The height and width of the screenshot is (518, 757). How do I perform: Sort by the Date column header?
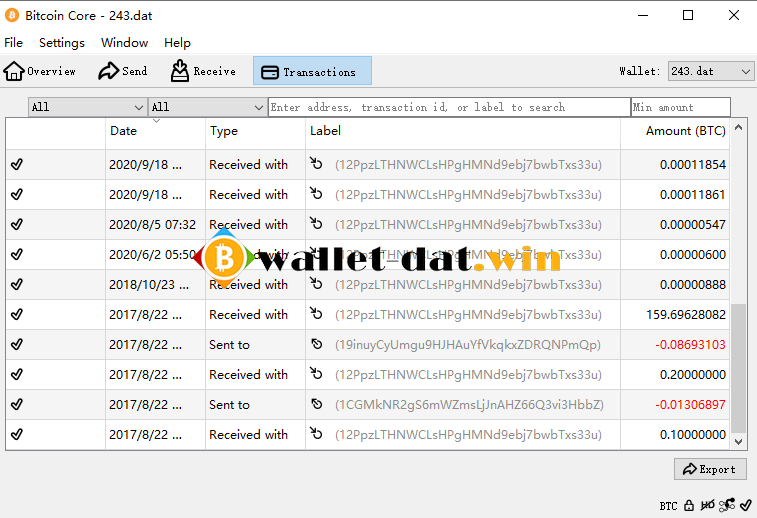155,131
